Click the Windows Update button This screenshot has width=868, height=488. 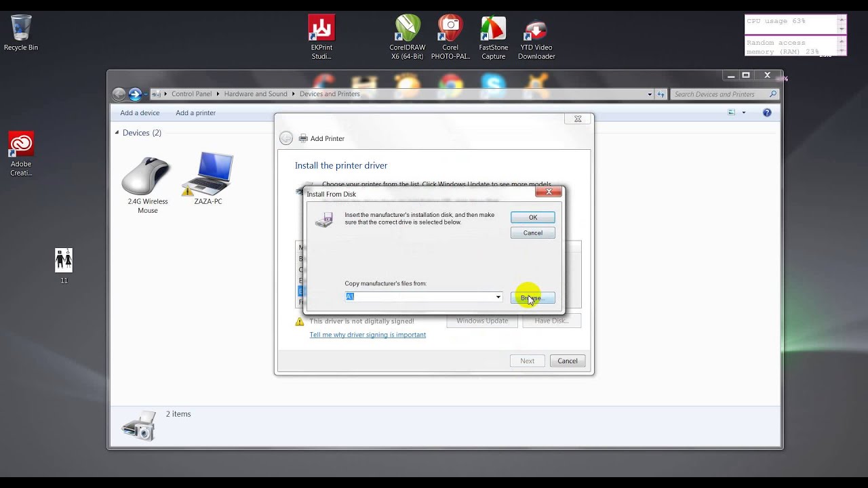tap(482, 321)
